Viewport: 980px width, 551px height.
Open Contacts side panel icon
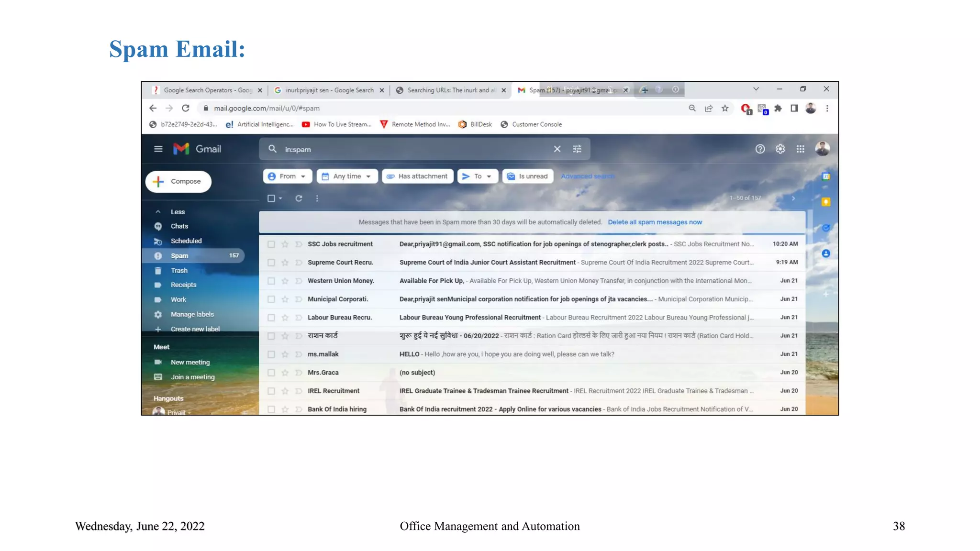[826, 253]
